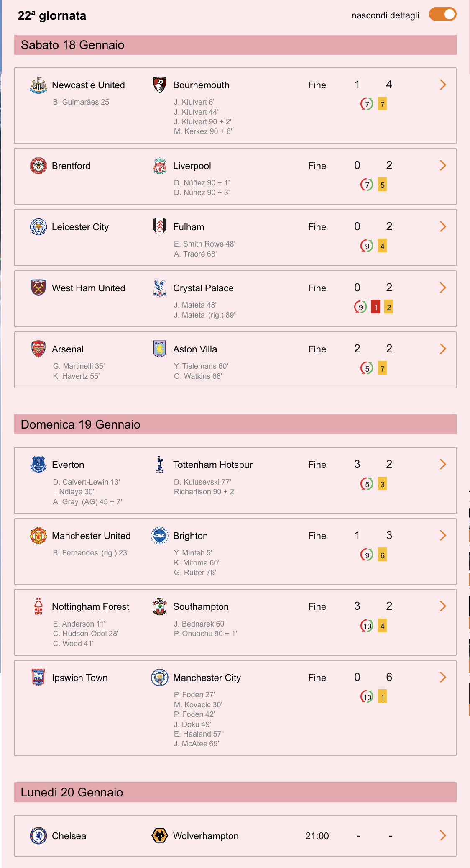Screen dimensions: 470x868
Task: Click the Manchester United team name
Action: click(x=91, y=536)
